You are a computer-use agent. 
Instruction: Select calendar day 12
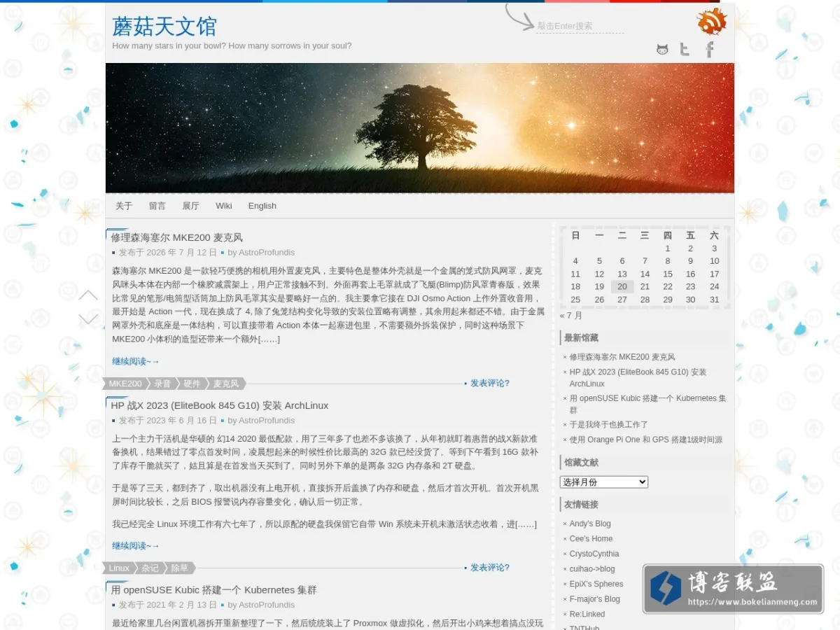[x=599, y=274]
